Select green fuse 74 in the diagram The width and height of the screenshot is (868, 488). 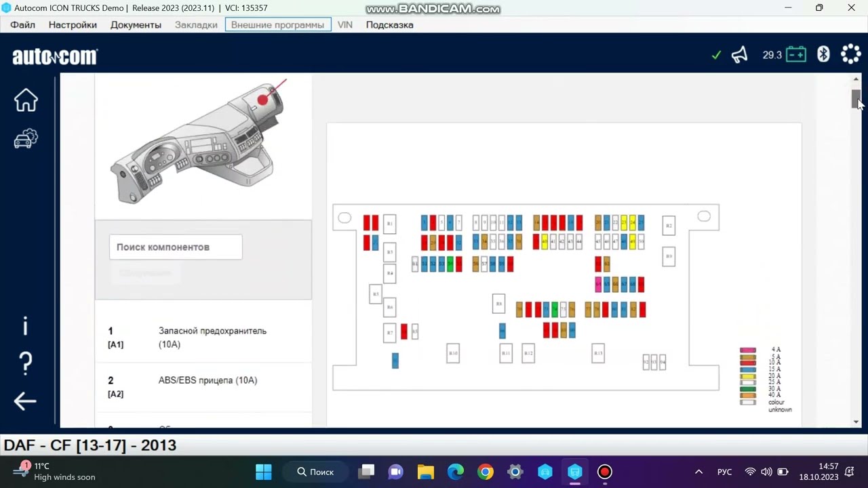click(555, 310)
